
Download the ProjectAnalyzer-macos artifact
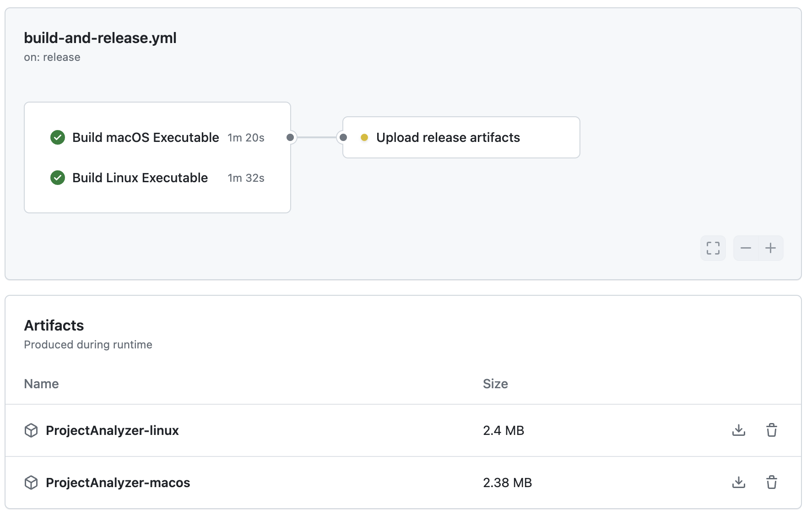coord(738,482)
